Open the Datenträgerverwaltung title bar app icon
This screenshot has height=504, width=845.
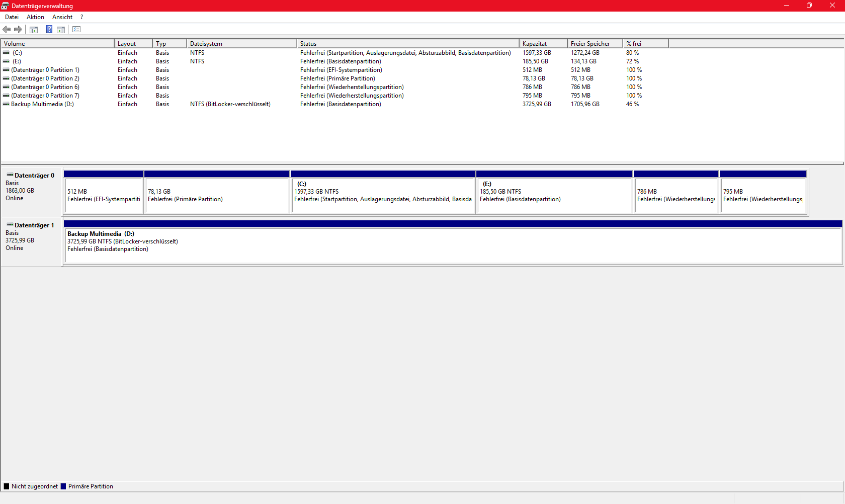tap(5, 6)
